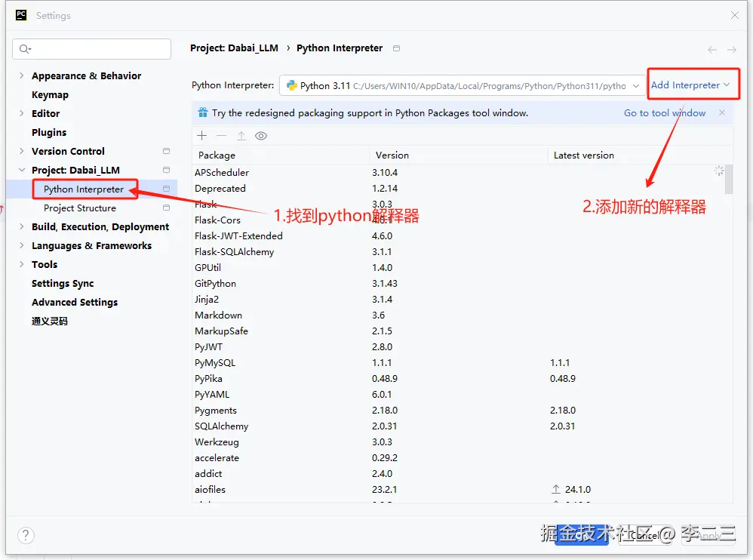The height and width of the screenshot is (560, 753).
Task: Click the settings search field
Action: 92,49
